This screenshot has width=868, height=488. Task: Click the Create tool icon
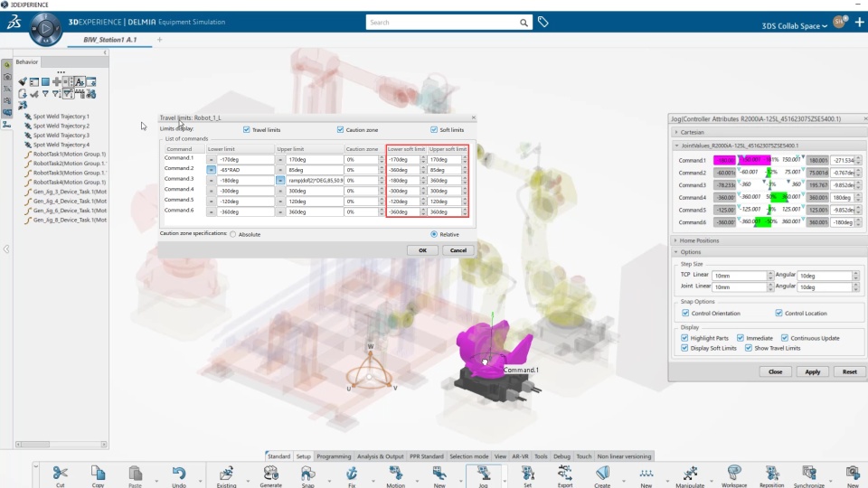tap(602, 473)
